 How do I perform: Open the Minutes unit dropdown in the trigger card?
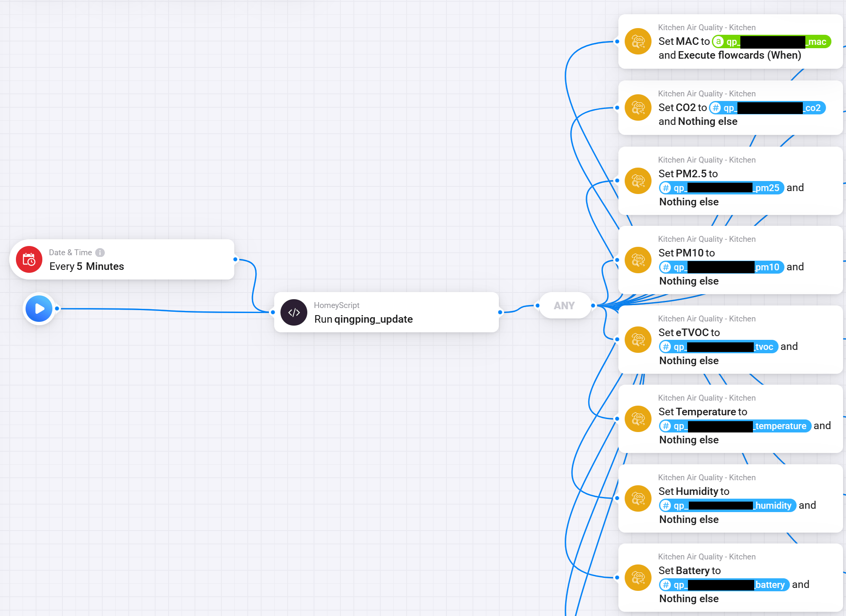[x=105, y=267]
